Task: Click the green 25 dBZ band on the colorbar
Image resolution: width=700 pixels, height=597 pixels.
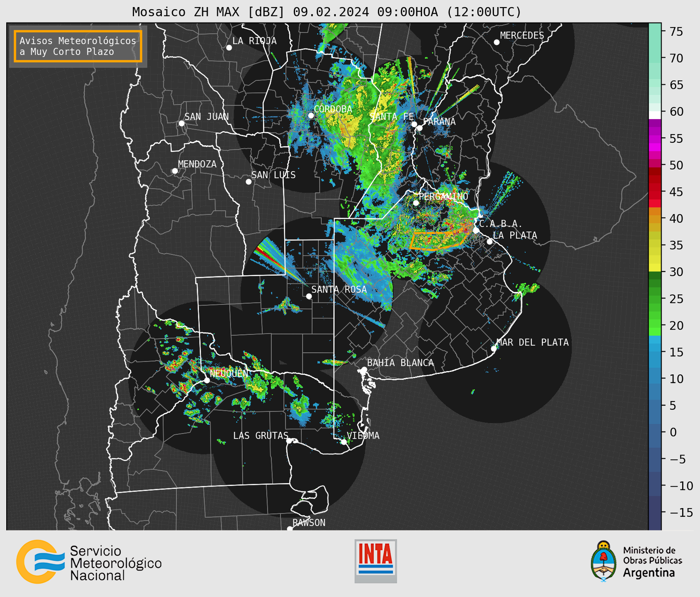Action: pyautogui.click(x=655, y=298)
